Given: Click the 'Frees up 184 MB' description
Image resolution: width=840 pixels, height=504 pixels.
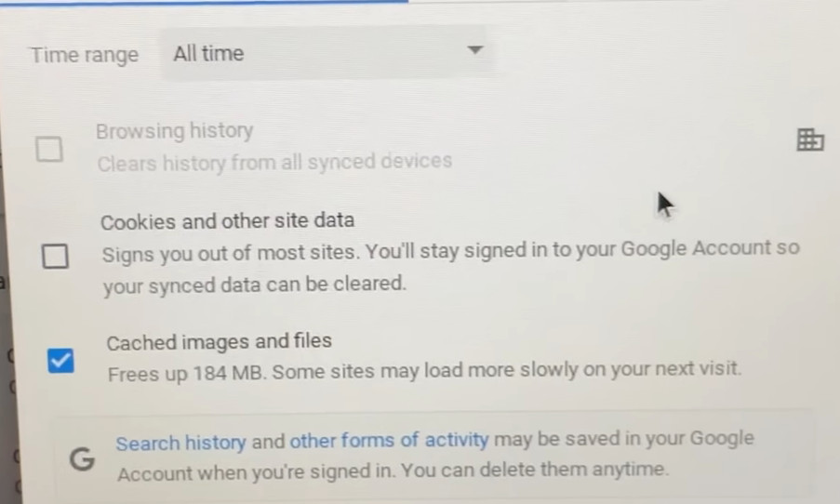Looking at the screenshot, I should click(425, 371).
